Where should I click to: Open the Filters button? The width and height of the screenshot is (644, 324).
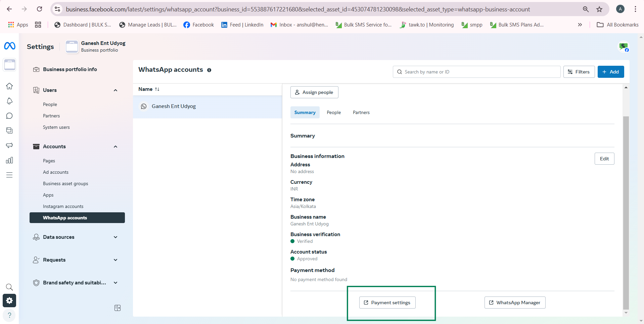(x=579, y=72)
